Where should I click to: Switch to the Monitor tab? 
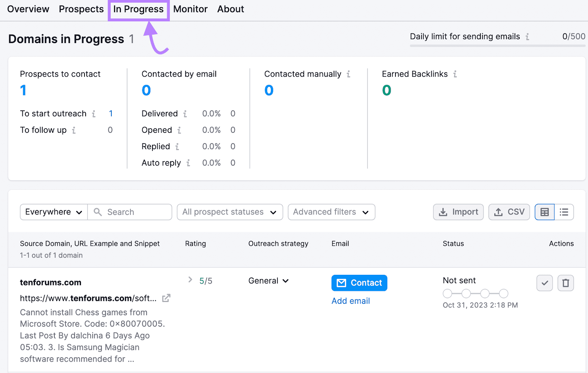190,9
